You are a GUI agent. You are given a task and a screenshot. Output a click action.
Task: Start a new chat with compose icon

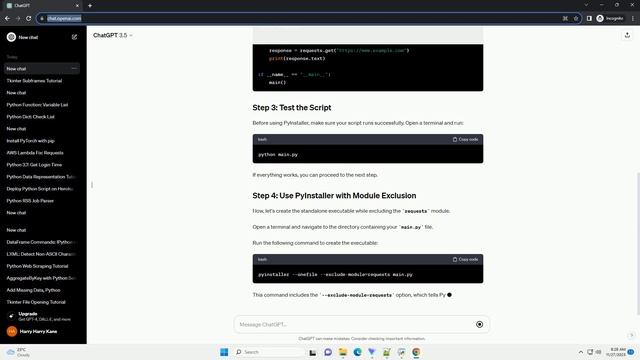[x=74, y=37]
